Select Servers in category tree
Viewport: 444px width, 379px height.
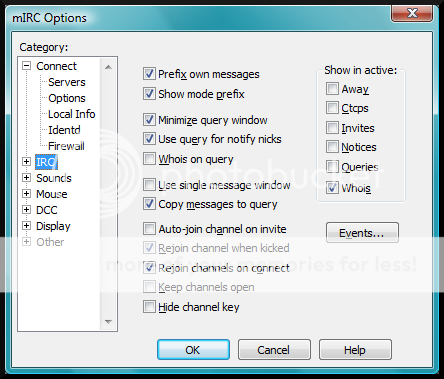[67, 82]
